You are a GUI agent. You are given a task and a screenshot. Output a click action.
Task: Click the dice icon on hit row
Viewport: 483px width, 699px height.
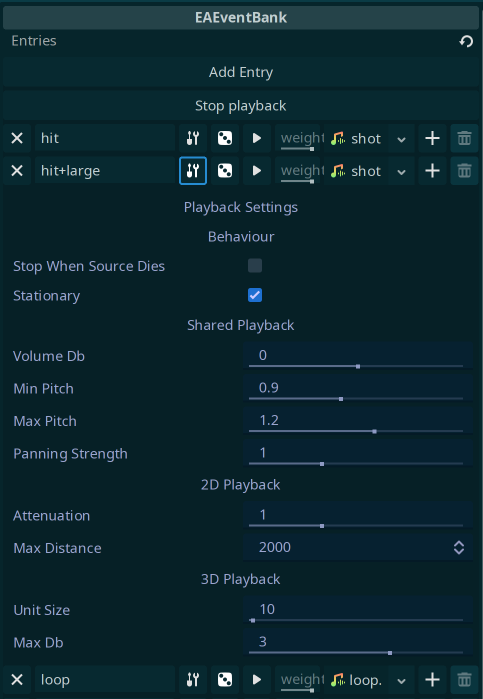point(225,138)
